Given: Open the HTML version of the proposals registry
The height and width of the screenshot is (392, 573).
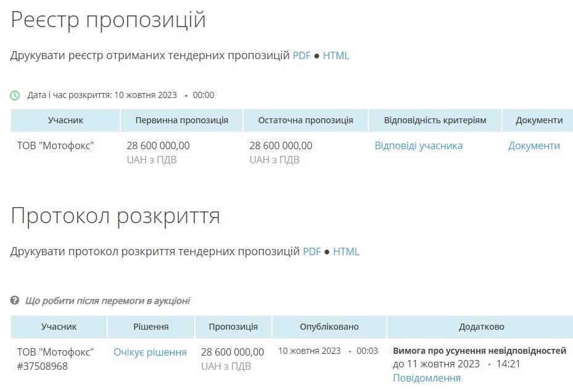Looking at the screenshot, I should [x=336, y=55].
